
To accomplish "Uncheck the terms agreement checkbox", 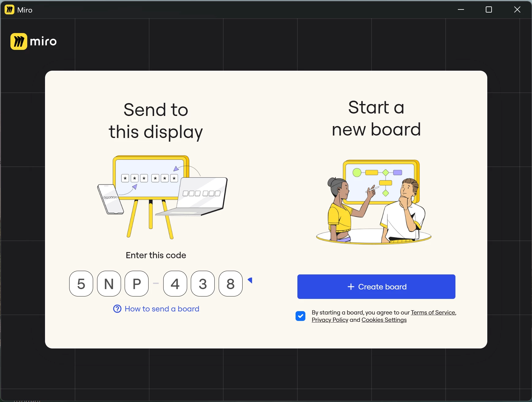I will [300, 316].
